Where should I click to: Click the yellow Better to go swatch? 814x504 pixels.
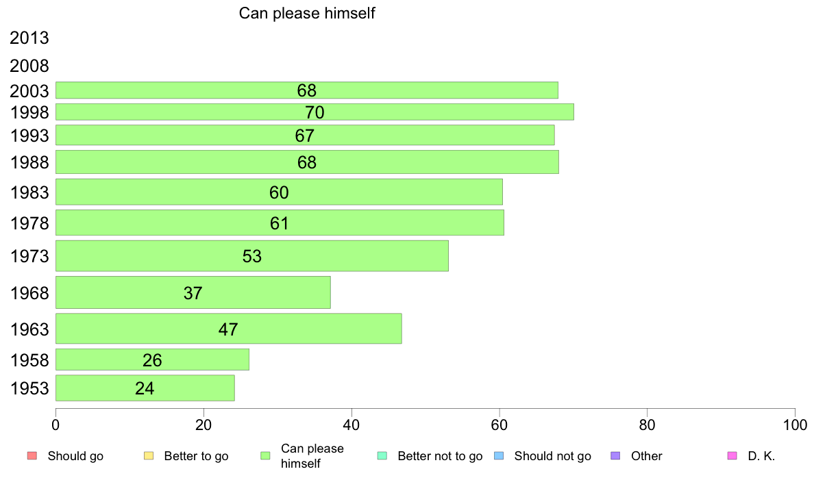click(149, 456)
